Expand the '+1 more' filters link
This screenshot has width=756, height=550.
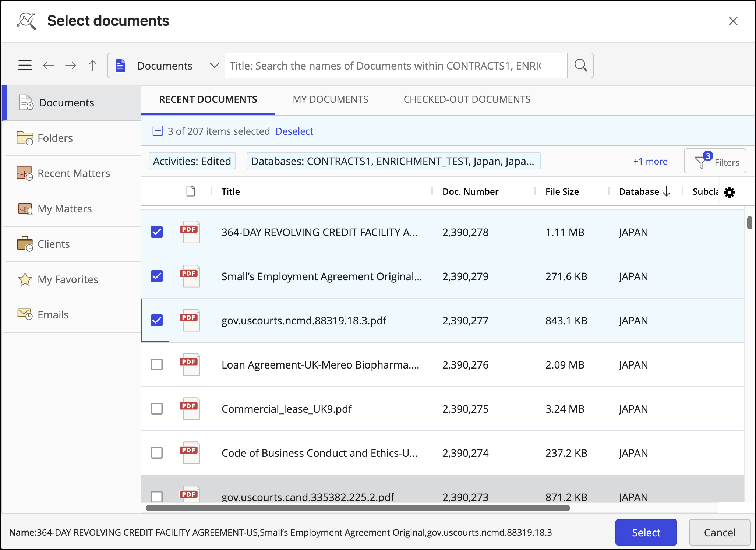(650, 161)
